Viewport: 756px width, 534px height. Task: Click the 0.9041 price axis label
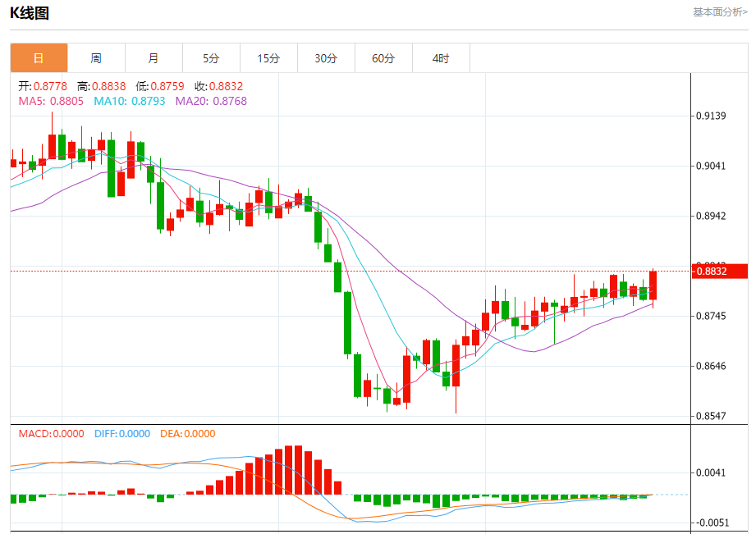[x=711, y=166]
